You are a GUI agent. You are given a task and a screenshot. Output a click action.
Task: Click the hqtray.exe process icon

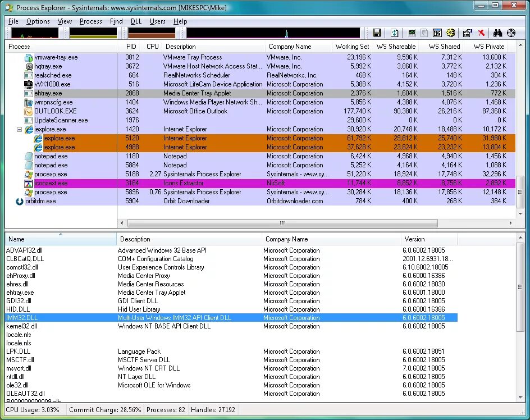[x=29, y=66]
